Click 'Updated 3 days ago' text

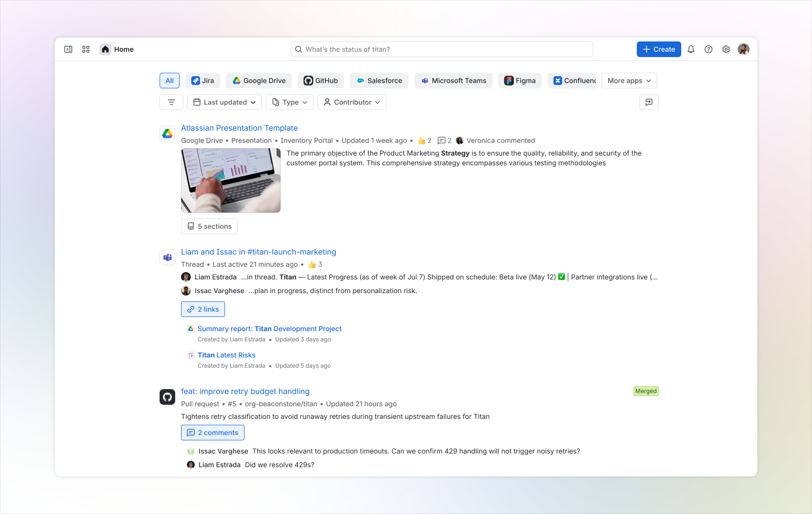(303, 339)
